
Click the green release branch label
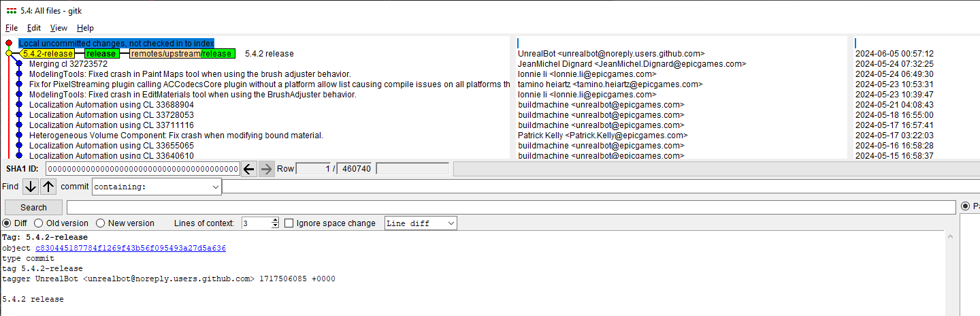tap(101, 54)
